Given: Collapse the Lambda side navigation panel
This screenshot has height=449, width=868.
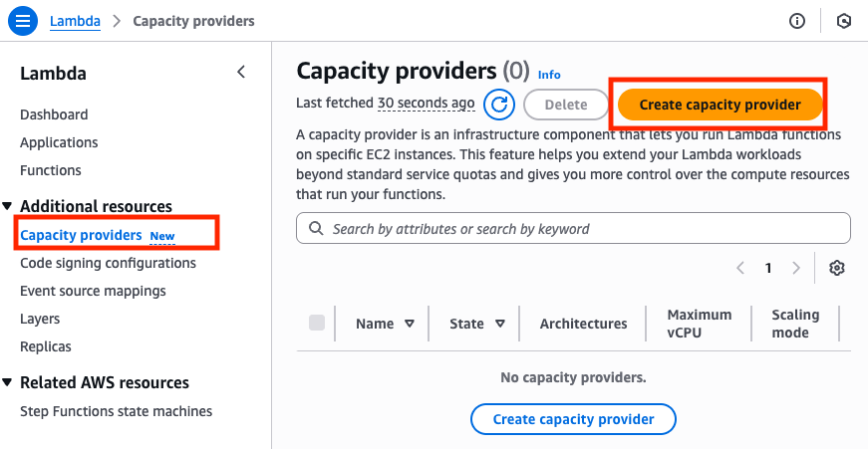Looking at the screenshot, I should pos(240,73).
